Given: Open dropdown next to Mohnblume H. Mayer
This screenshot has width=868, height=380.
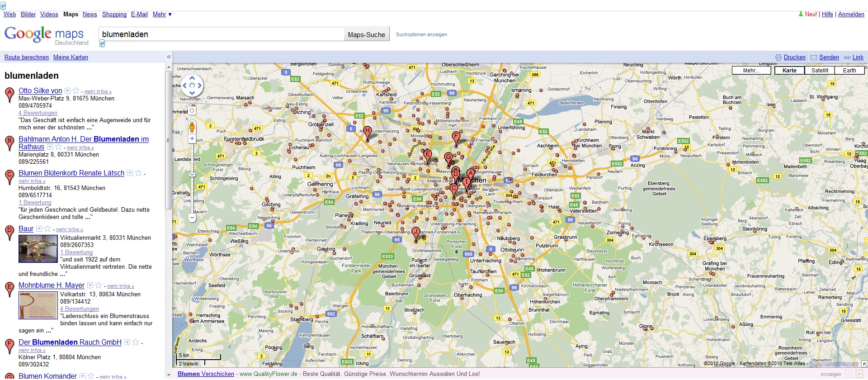Looking at the screenshot, I should (90, 285).
